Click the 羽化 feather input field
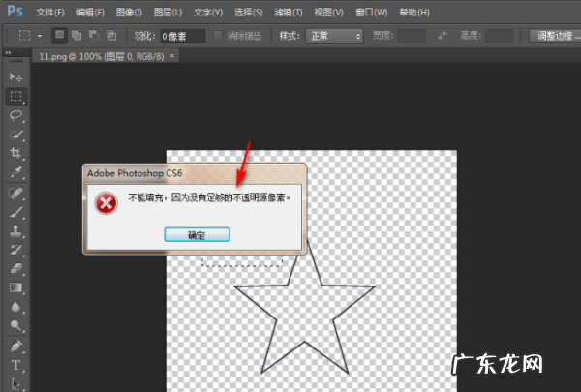This screenshot has width=581, height=392. (181, 36)
